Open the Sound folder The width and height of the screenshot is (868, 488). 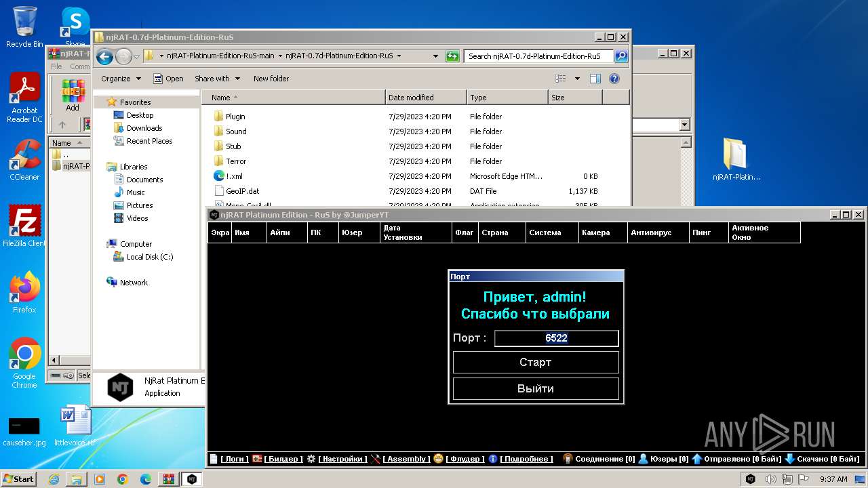(x=236, y=131)
